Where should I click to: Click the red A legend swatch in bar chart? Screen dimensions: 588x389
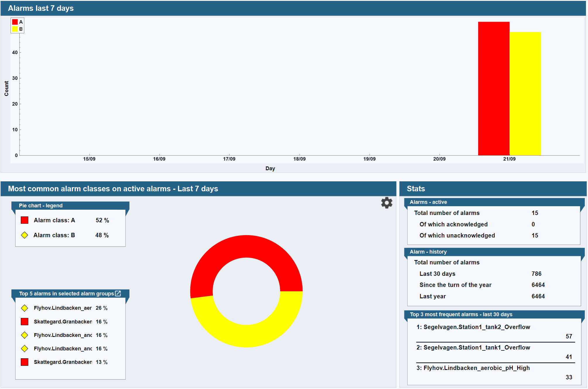pos(15,22)
